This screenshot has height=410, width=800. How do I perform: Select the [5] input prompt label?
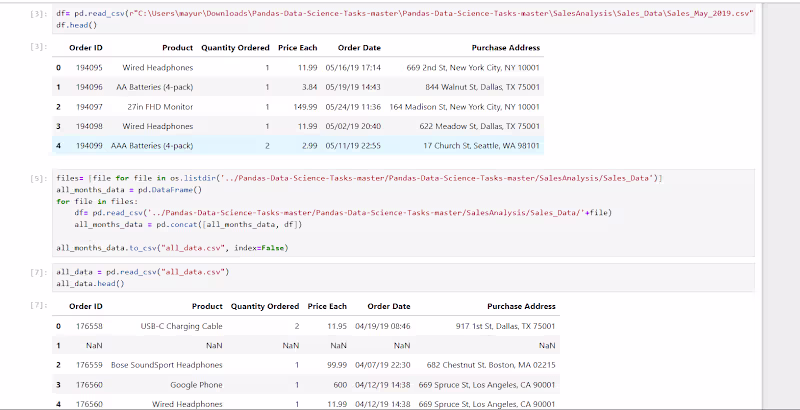click(38, 178)
